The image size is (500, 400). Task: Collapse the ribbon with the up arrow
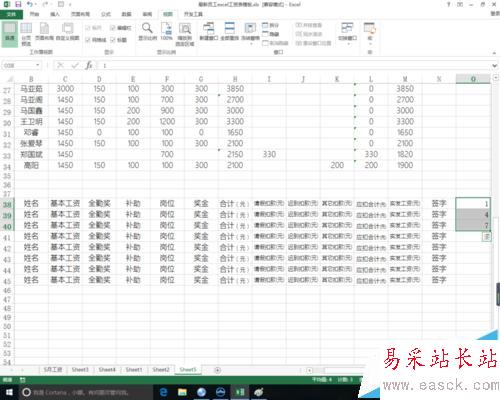click(494, 53)
